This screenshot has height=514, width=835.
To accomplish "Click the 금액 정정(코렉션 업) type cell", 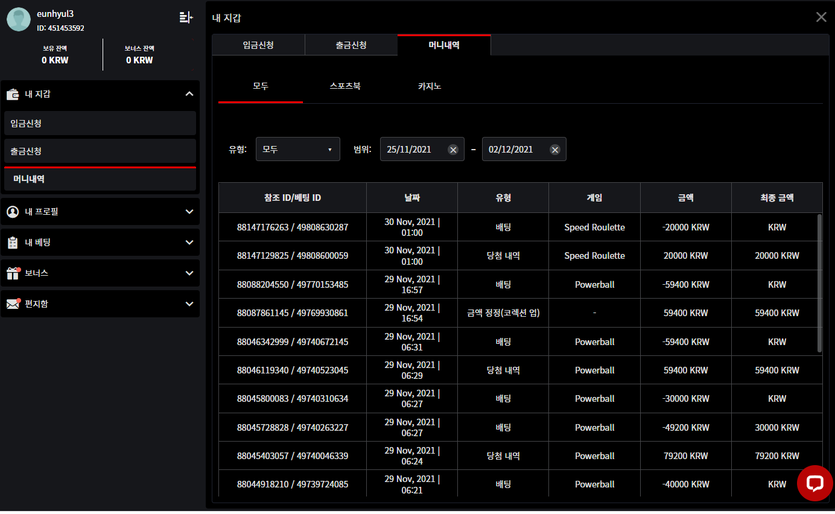I will pos(503,313).
